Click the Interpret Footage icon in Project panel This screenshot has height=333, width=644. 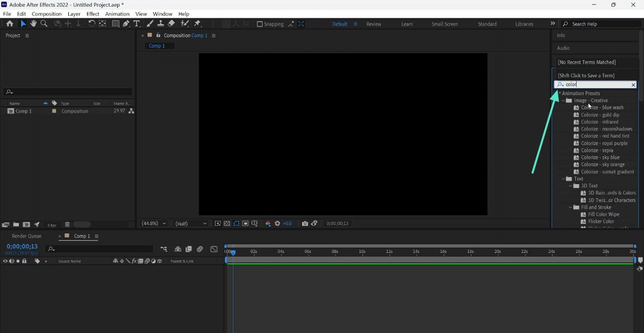(5, 225)
